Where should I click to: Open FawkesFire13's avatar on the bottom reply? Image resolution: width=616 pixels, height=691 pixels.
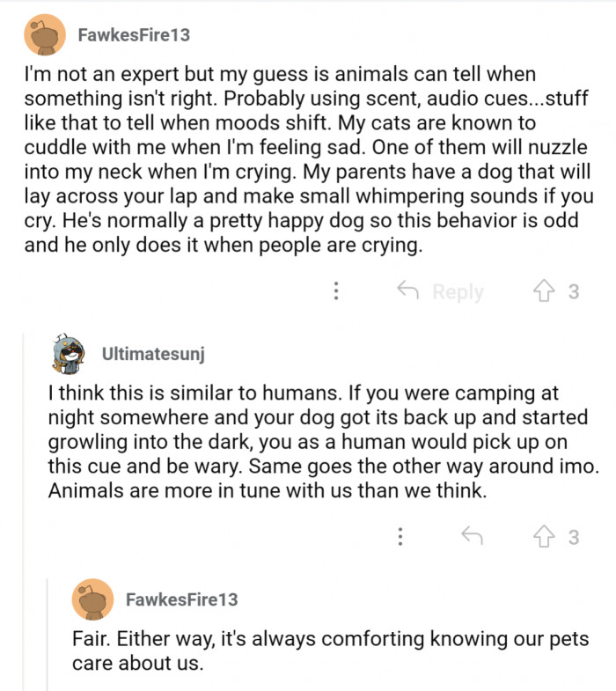(x=92, y=599)
